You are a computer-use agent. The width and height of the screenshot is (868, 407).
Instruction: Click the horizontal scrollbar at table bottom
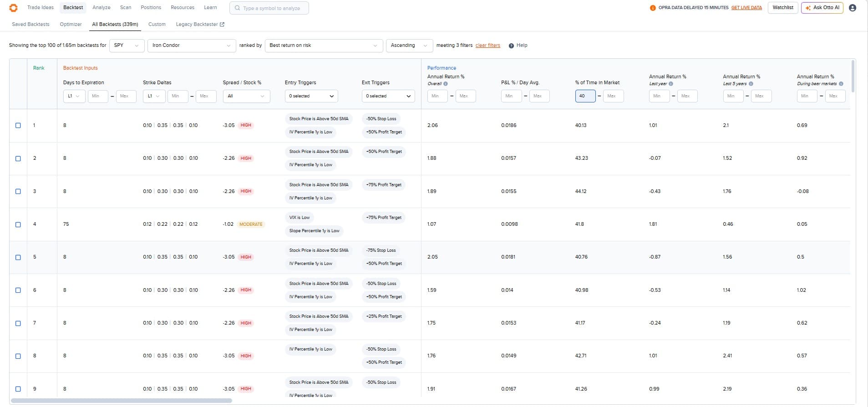[122, 401]
